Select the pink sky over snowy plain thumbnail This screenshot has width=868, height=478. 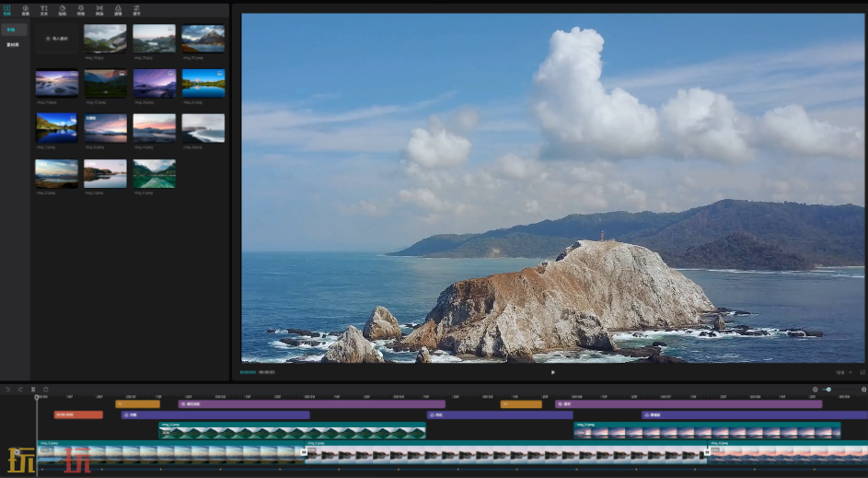(x=154, y=129)
